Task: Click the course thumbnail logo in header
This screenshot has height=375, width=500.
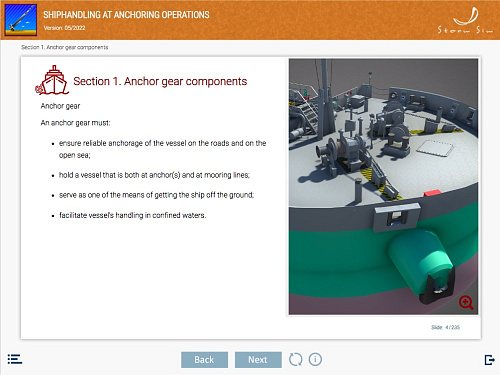Action: click(21, 20)
